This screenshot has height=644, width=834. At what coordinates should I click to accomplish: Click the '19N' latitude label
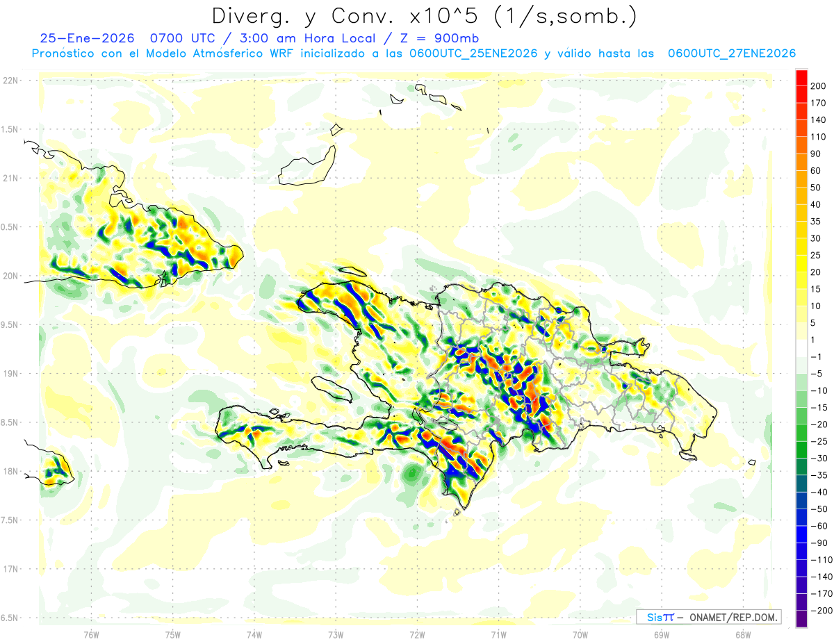[11, 374]
